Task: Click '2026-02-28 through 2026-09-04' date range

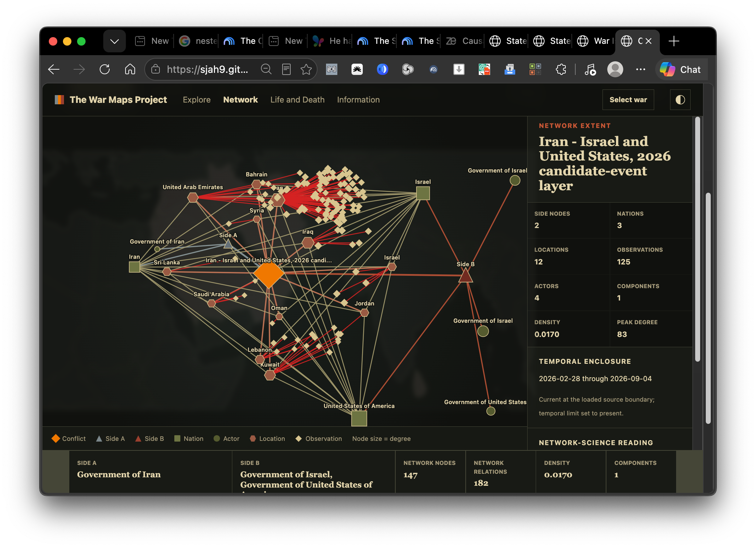Action: 595,379
